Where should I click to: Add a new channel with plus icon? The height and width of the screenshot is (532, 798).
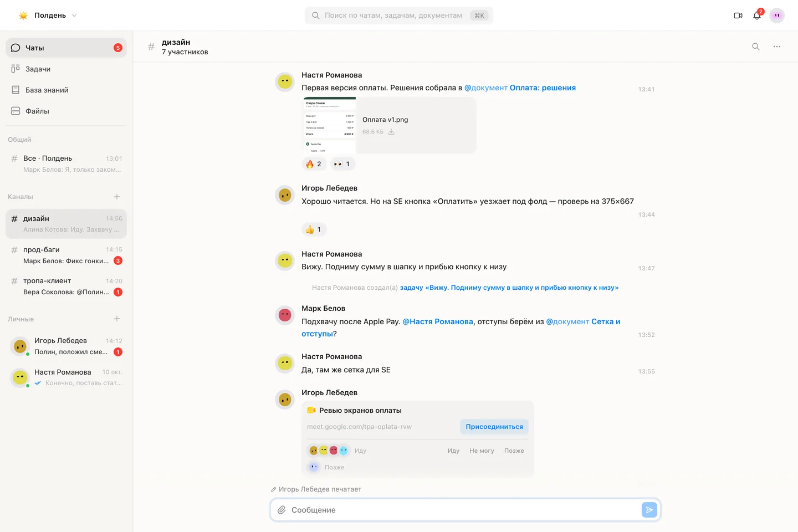[x=117, y=197]
